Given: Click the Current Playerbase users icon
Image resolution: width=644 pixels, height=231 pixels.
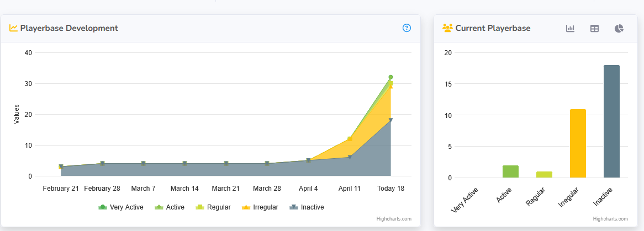Looking at the screenshot, I should pos(448,28).
